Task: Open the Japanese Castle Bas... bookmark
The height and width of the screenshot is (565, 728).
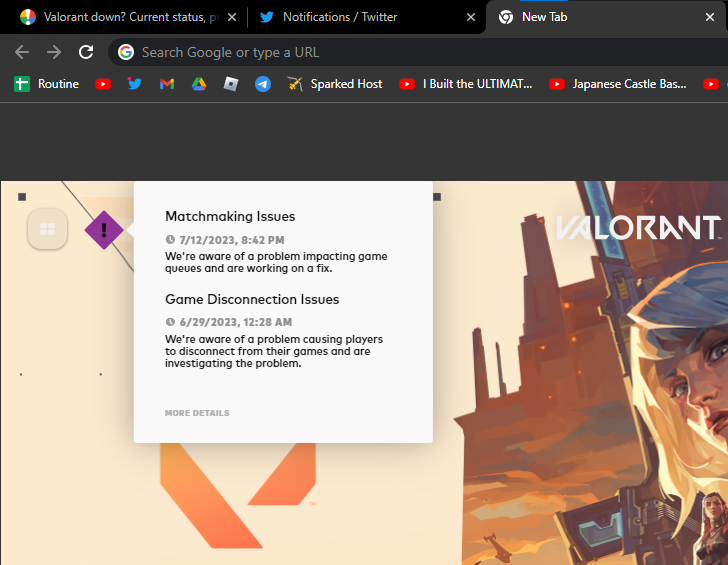Action: pos(618,84)
